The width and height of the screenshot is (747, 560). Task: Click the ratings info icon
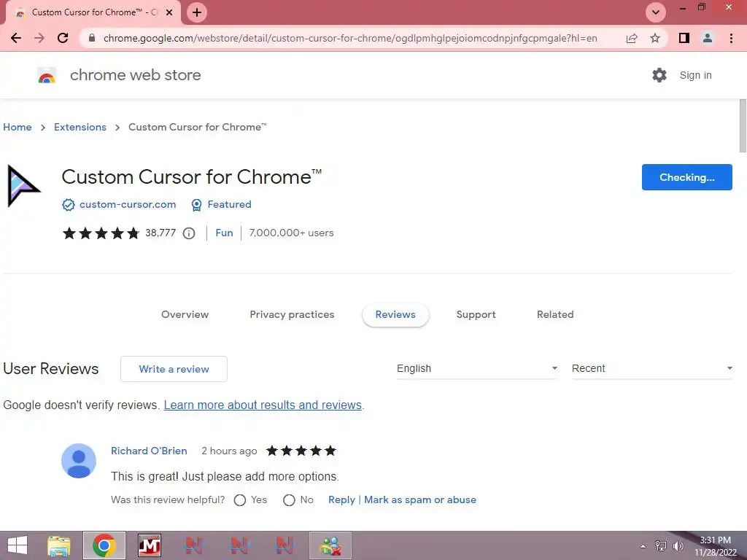189,233
